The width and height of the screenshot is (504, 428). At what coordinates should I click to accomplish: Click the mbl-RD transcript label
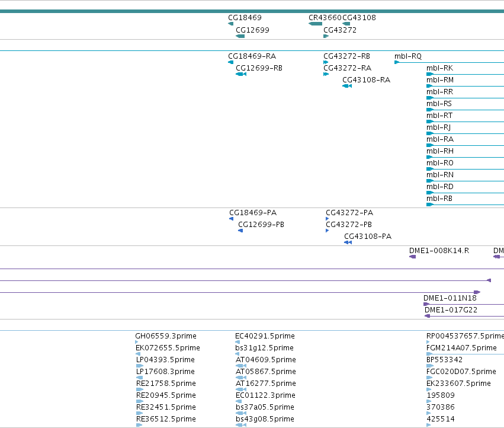click(440, 187)
